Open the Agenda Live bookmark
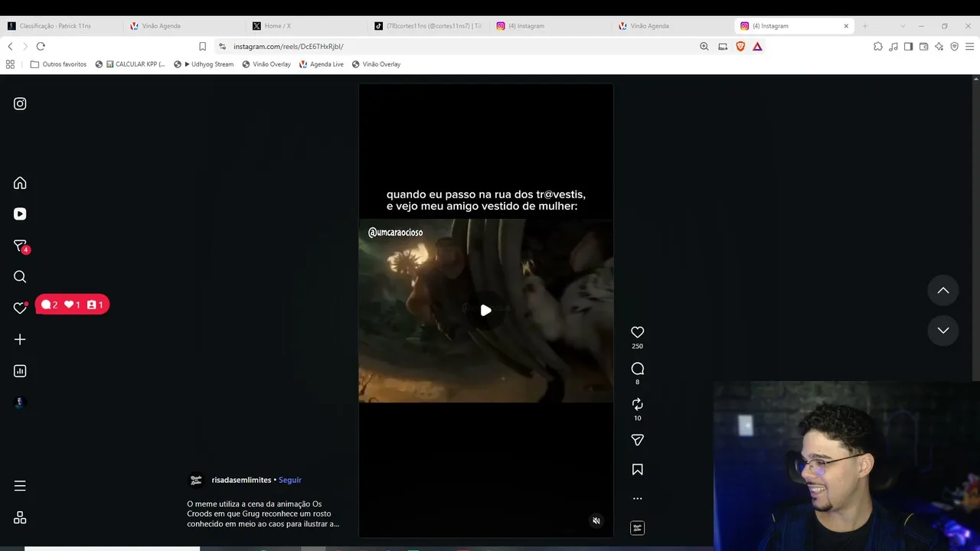This screenshot has width=980, height=551. click(x=322, y=64)
